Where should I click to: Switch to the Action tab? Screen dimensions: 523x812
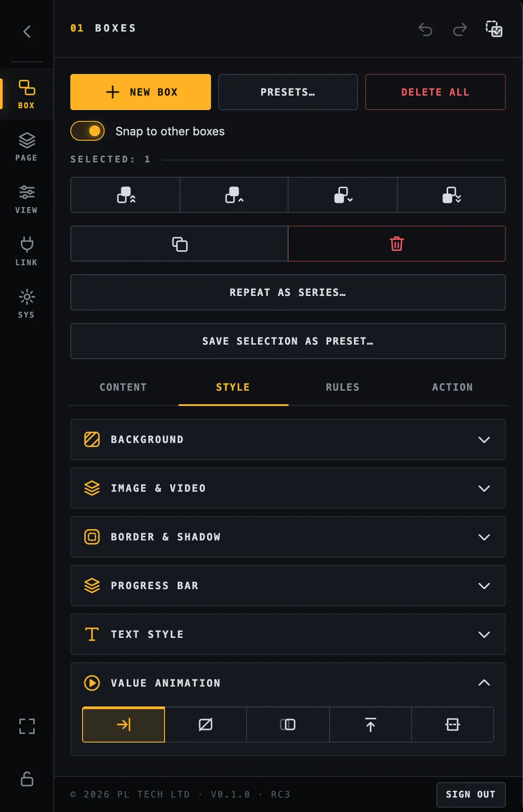click(x=453, y=387)
